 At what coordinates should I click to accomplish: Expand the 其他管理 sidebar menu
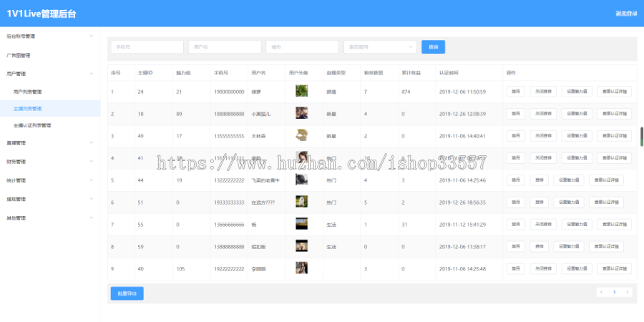click(x=50, y=218)
